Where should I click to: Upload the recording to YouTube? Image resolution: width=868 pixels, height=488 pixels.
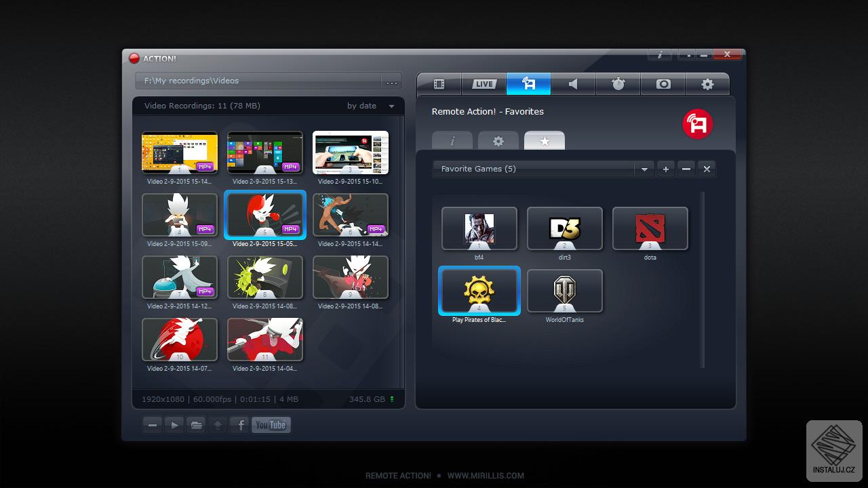click(x=271, y=425)
